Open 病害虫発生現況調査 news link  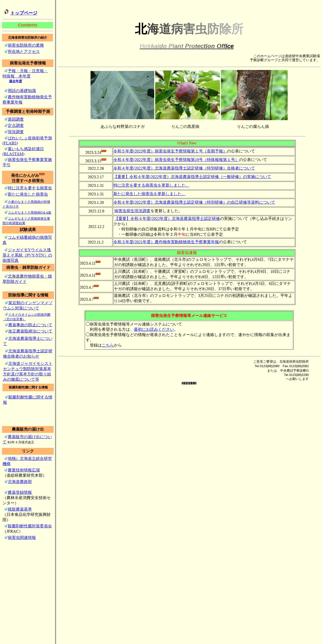[x=132, y=211]
